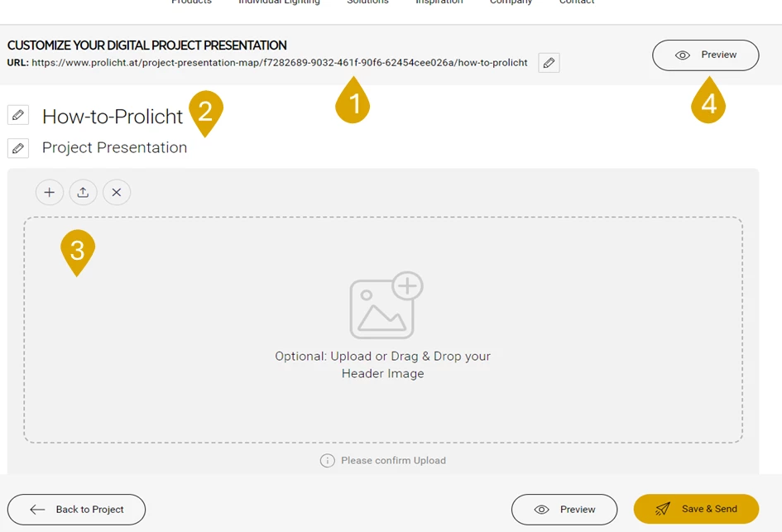Viewport: 782px width, 532px height.
Task: Go back with the Back to Project button
Action: (76, 510)
